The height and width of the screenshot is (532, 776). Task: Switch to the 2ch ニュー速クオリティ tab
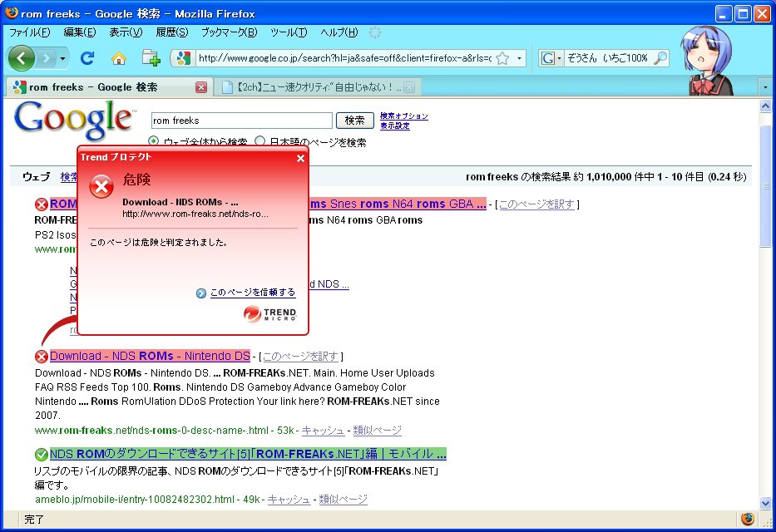[318, 87]
